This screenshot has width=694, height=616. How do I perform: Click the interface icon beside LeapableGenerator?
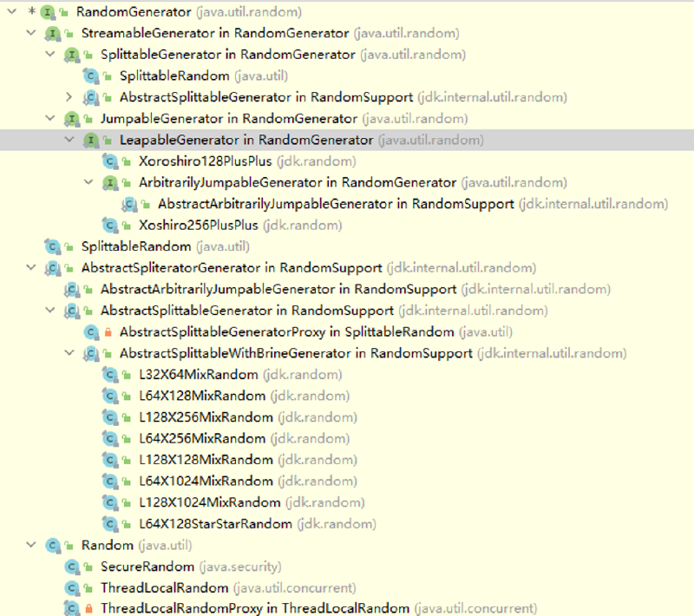(x=90, y=141)
